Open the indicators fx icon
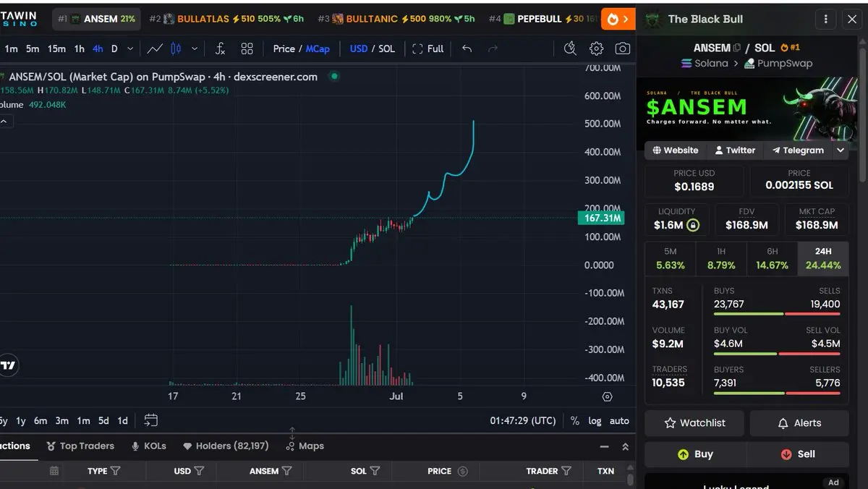The width and height of the screenshot is (868, 489). 220,48
